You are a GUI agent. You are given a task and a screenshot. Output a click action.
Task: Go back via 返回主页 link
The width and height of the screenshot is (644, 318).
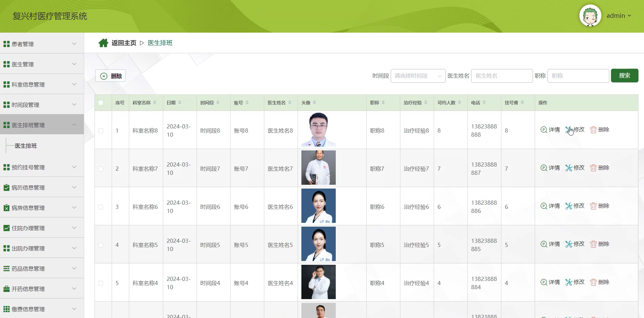124,43
